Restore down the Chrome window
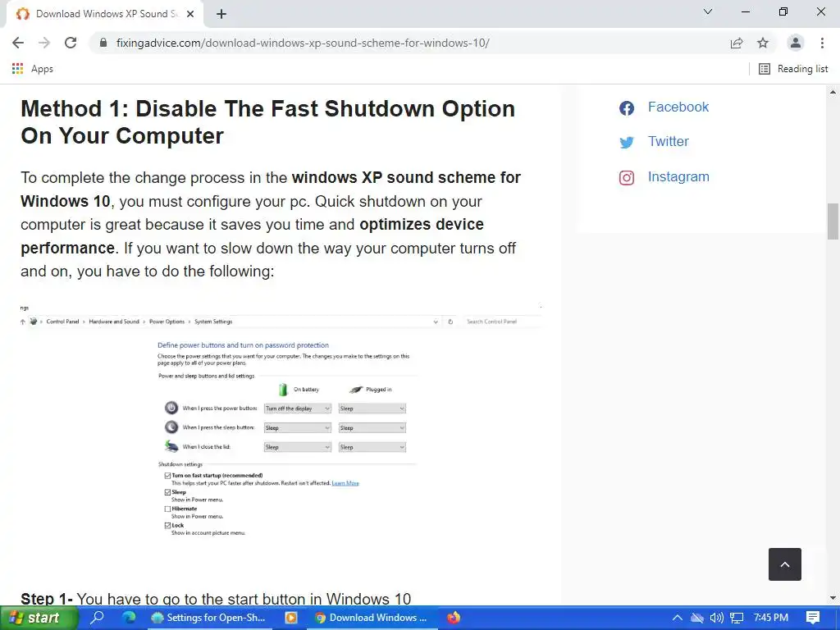Viewport: 840px width, 630px height. [x=783, y=11]
